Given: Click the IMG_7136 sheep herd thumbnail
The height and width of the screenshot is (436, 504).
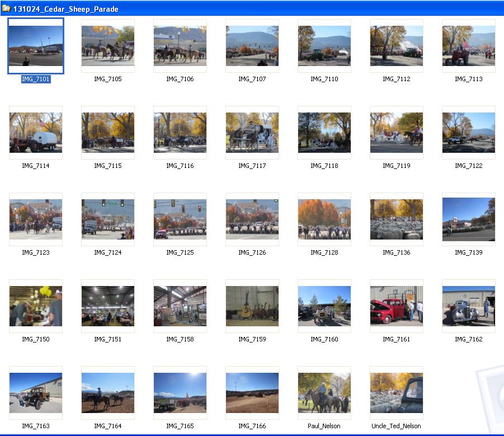Looking at the screenshot, I should point(397,219).
